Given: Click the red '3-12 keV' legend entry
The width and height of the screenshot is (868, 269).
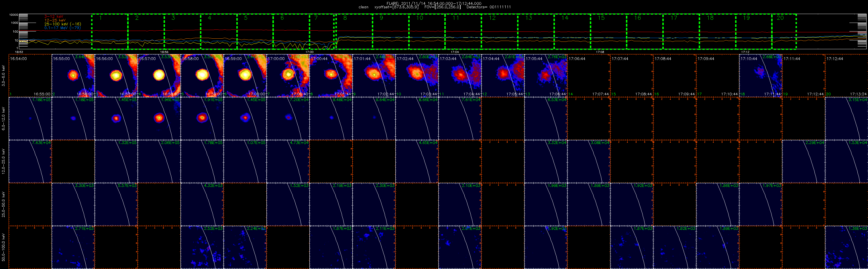Looking at the screenshot, I should coord(54,17).
